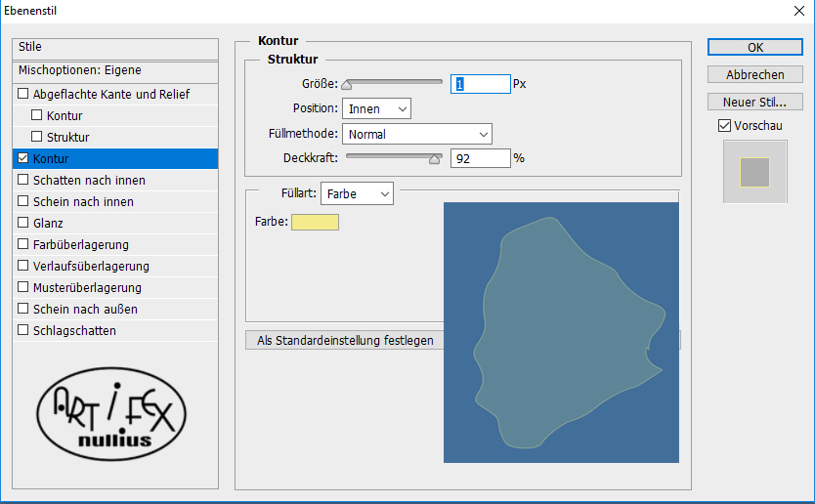Click the Größe slider handle
The image size is (815, 504).
pyautogui.click(x=346, y=85)
